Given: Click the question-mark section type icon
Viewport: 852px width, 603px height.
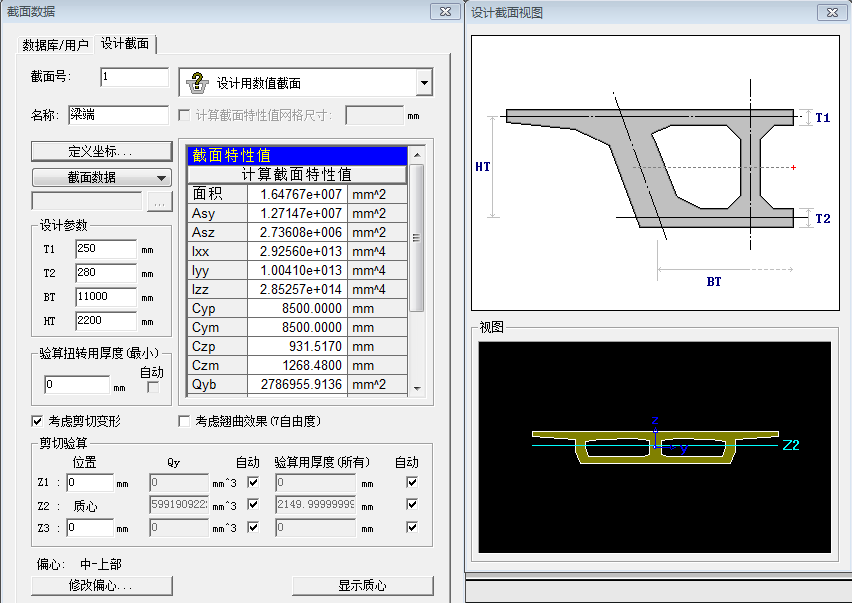Looking at the screenshot, I should click(x=198, y=83).
